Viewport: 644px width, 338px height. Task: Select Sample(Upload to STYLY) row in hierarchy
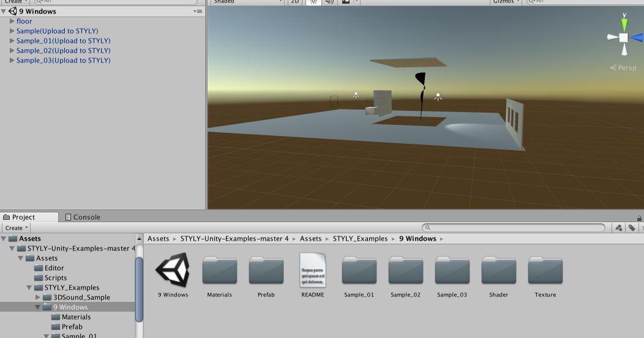point(103,31)
